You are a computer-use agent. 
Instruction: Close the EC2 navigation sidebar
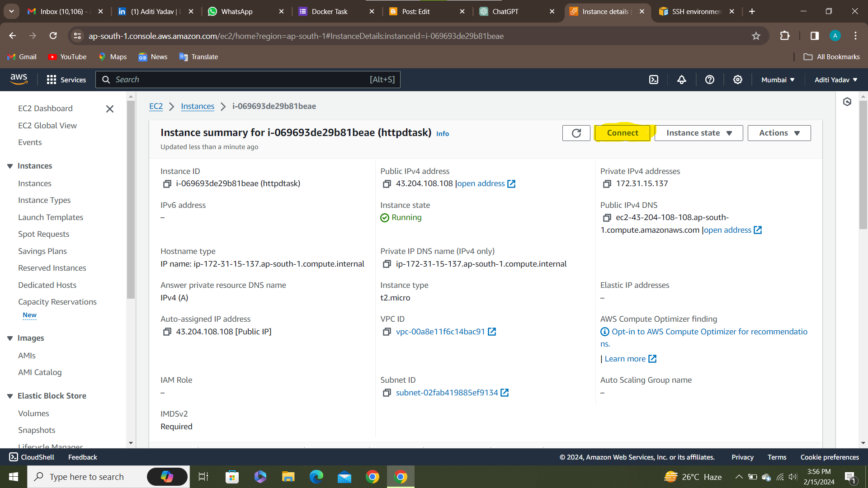[109, 109]
